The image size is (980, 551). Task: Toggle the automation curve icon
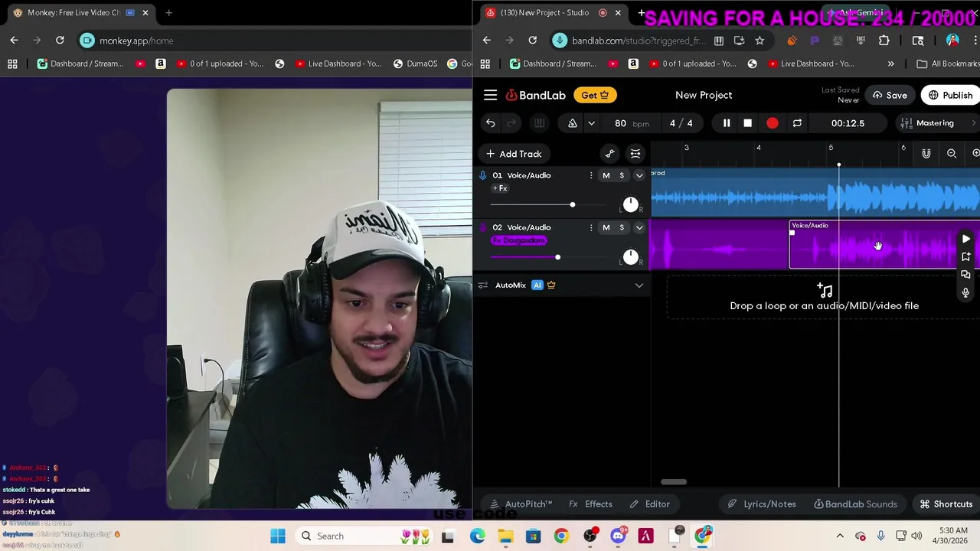tap(609, 154)
